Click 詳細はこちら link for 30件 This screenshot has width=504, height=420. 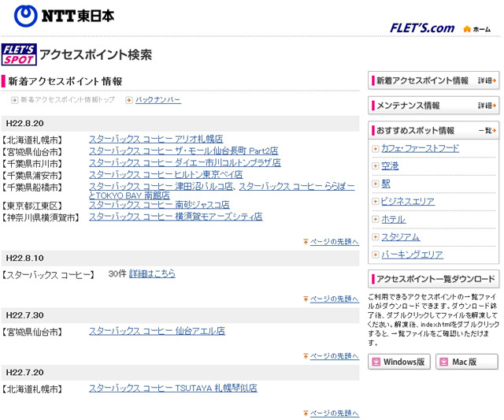152,273
